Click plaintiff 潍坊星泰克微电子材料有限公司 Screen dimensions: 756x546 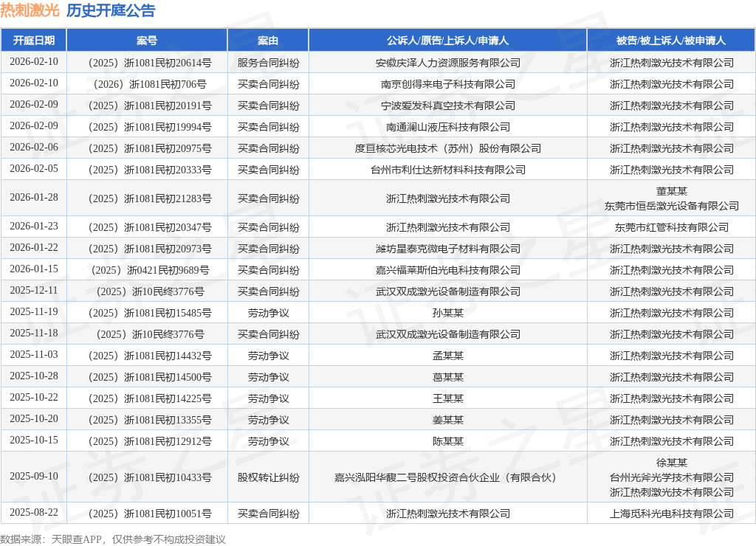448,249
